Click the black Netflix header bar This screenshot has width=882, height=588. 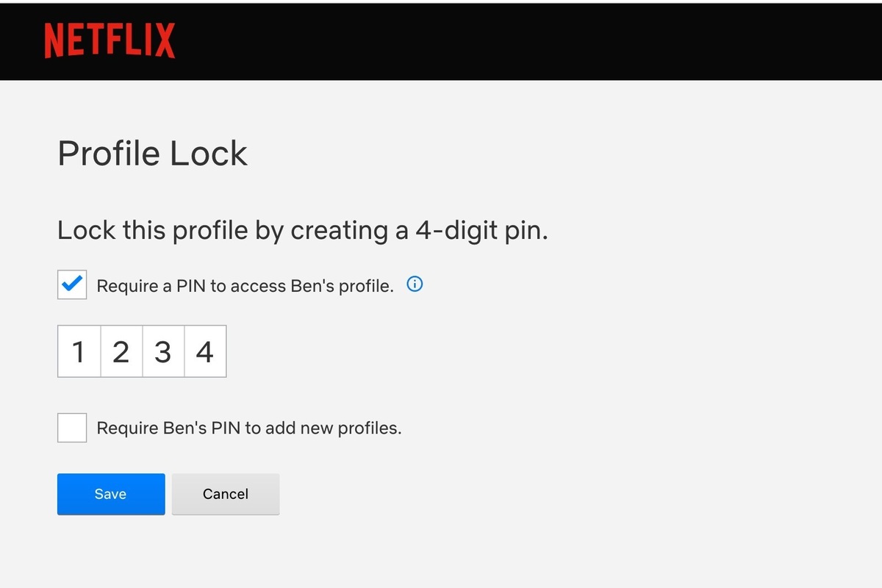[x=514, y=40]
